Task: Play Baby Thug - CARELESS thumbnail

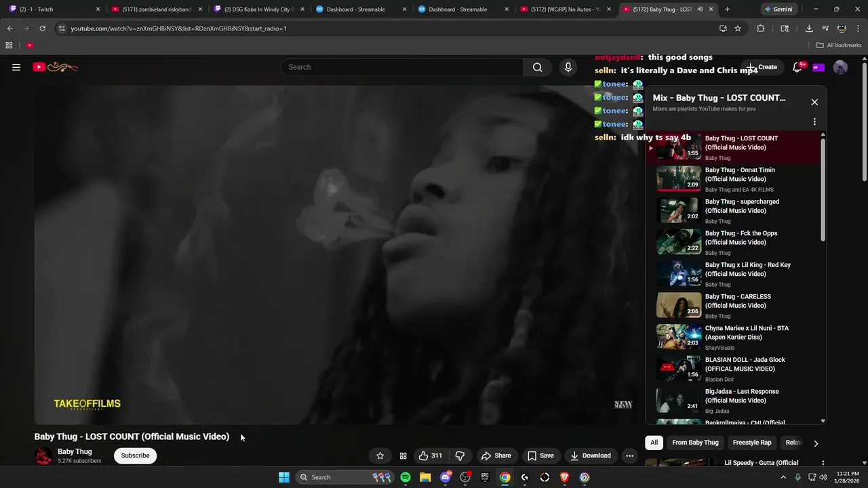Action: tap(679, 306)
